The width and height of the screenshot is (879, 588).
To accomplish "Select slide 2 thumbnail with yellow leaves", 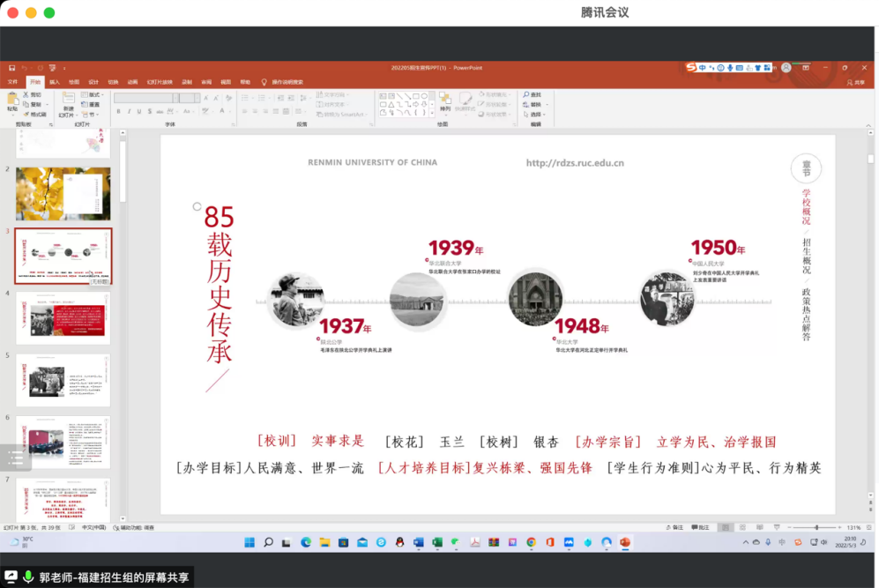I will pyautogui.click(x=63, y=193).
